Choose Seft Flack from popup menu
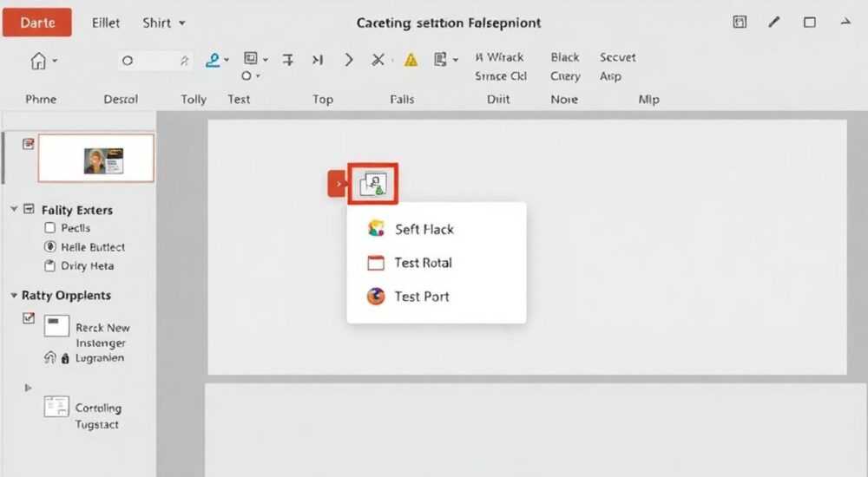This screenshot has height=477, width=868. (x=437, y=229)
